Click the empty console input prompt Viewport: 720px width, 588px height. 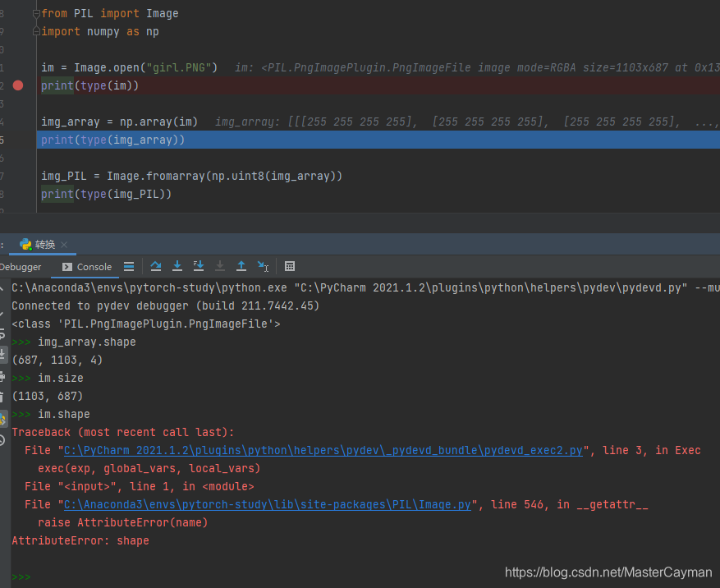365,577
